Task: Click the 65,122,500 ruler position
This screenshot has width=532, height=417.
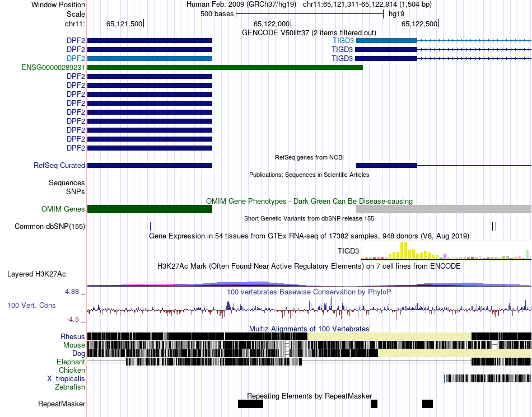Action: pyautogui.click(x=419, y=24)
